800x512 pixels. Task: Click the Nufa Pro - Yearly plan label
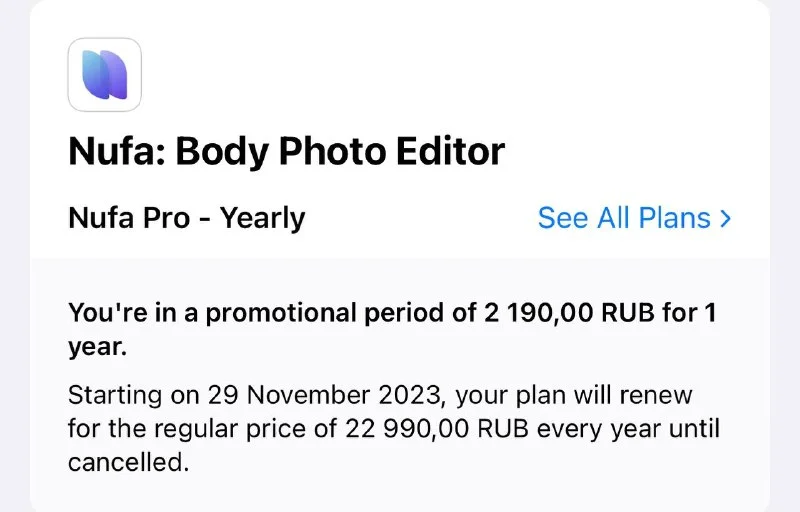tap(187, 217)
